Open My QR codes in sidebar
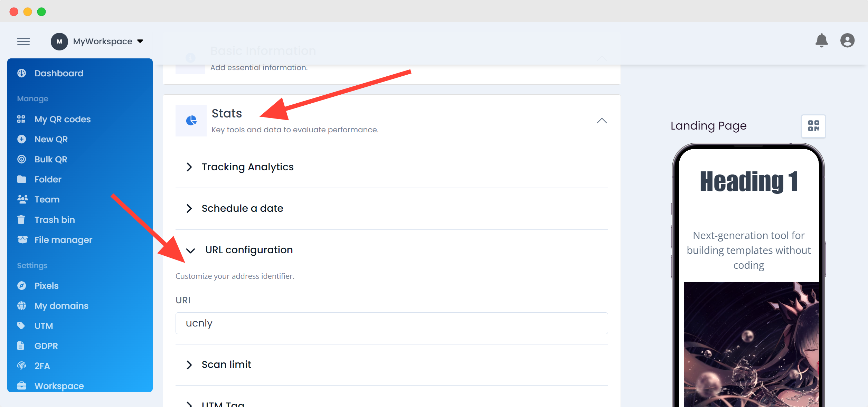Image resolution: width=868 pixels, height=407 pixels. pyautogui.click(x=62, y=119)
